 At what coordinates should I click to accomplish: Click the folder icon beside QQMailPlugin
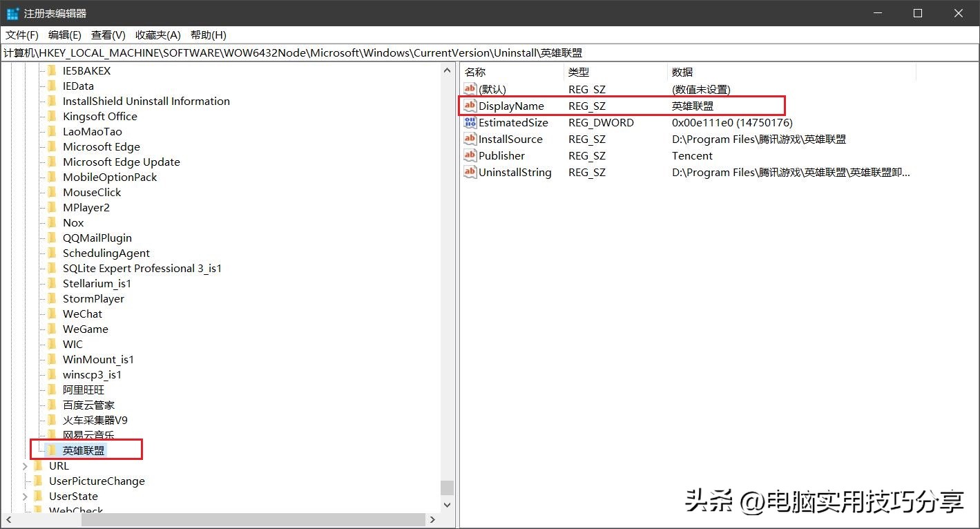(x=51, y=238)
